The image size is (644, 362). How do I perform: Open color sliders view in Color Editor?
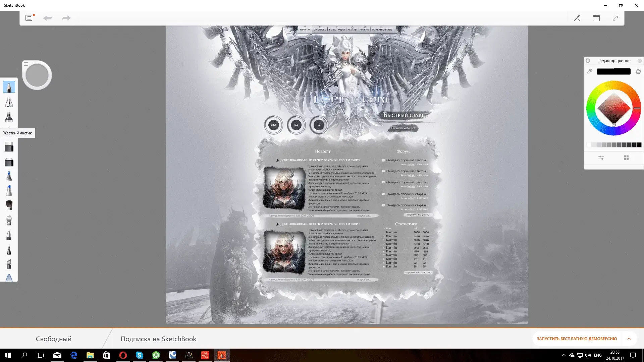point(601,158)
